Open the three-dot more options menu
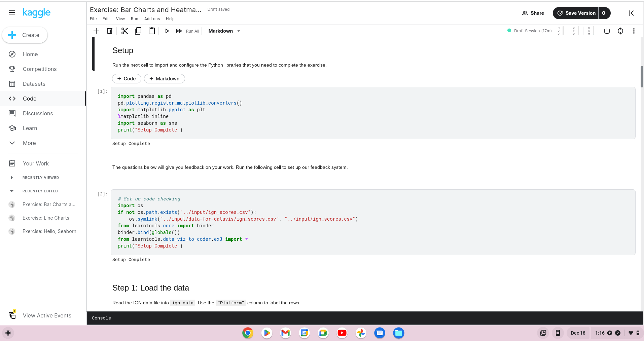The image size is (644, 341). [x=634, y=31]
